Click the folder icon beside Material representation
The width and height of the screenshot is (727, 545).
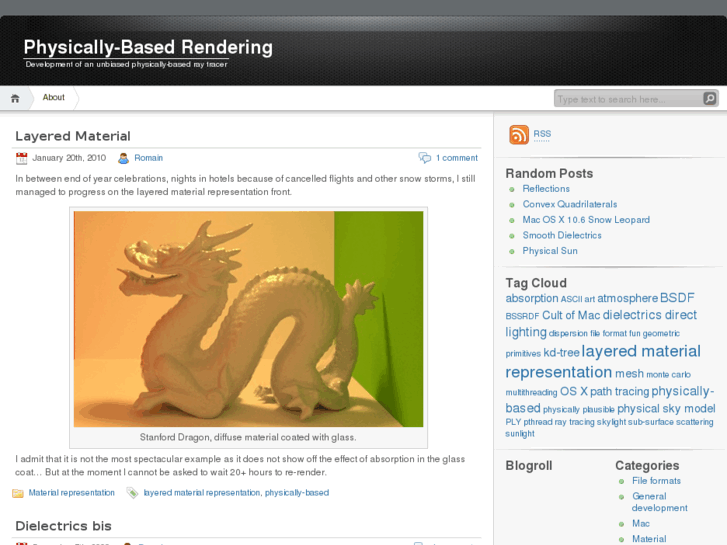coord(18,493)
